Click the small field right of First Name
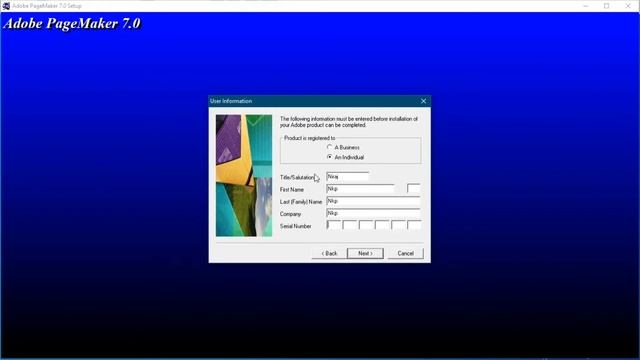 413,189
